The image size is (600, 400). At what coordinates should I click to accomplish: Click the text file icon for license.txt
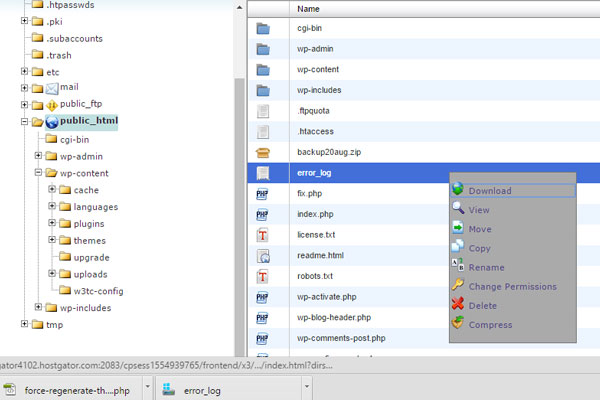(263, 235)
